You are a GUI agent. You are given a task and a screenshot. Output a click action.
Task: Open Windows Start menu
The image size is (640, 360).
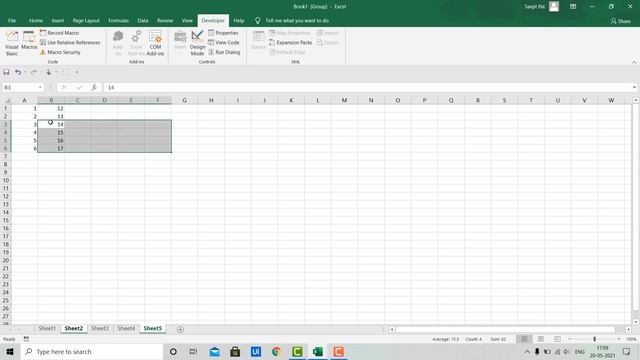click(10, 351)
